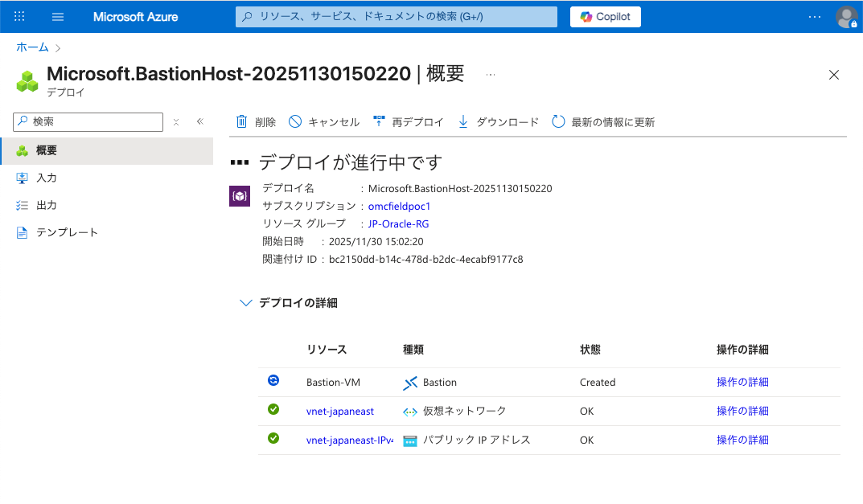Open resource group JP-Oracle-RG link
This screenshot has width=863, height=504.
[x=398, y=224]
